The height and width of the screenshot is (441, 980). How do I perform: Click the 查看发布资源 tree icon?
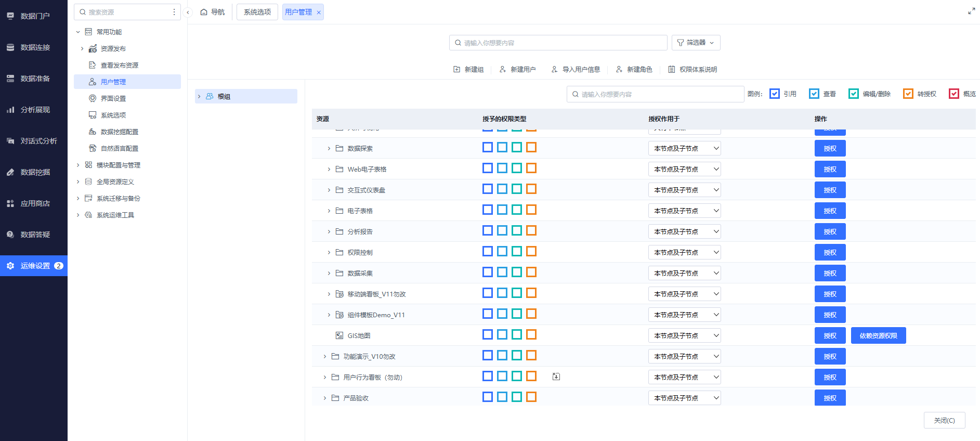coord(93,65)
